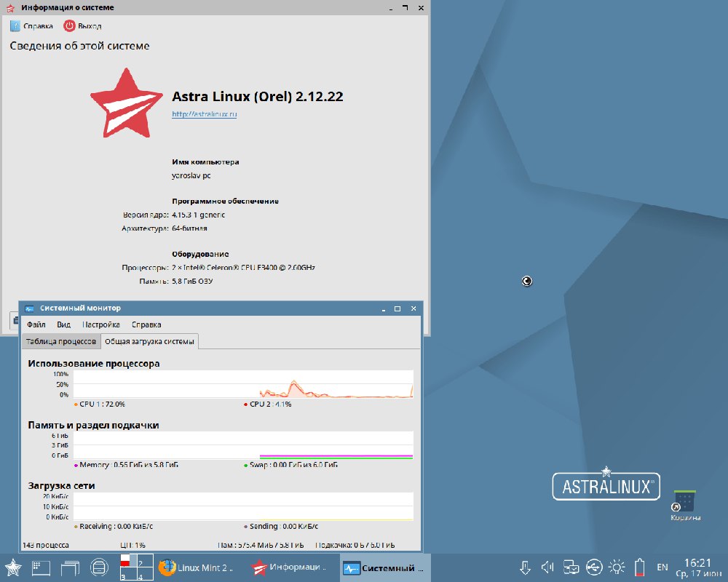Open the volume speaker tray icon
Screen dimensions: 728x582
(x=548, y=567)
